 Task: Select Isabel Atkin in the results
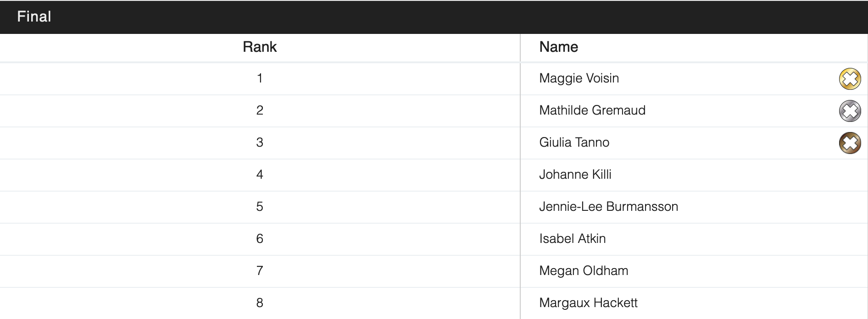[x=573, y=239]
